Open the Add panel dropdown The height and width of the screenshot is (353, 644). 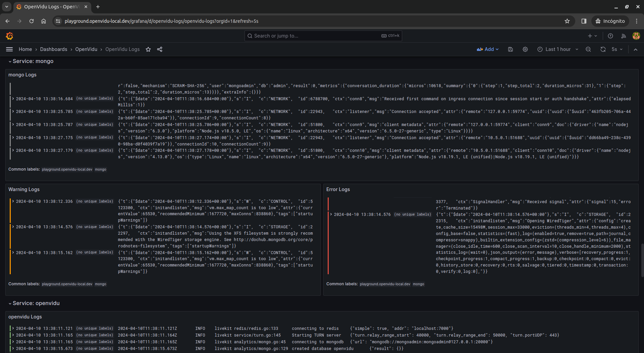488,49
